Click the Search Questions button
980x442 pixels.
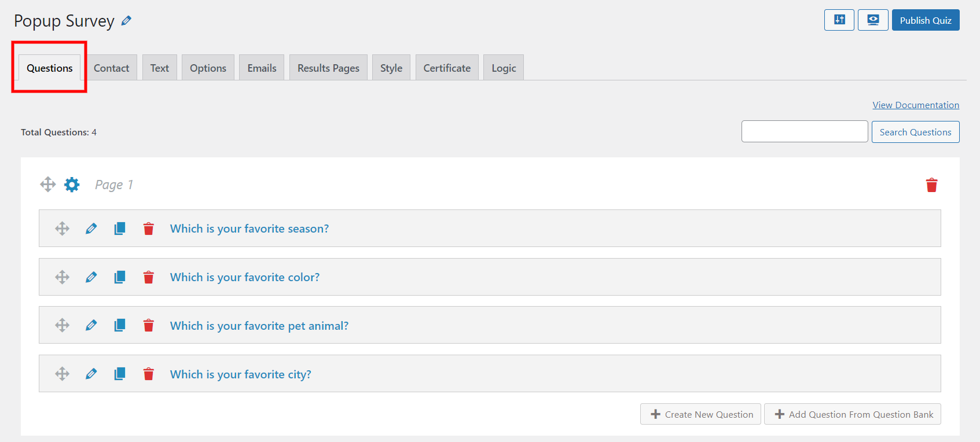point(916,132)
